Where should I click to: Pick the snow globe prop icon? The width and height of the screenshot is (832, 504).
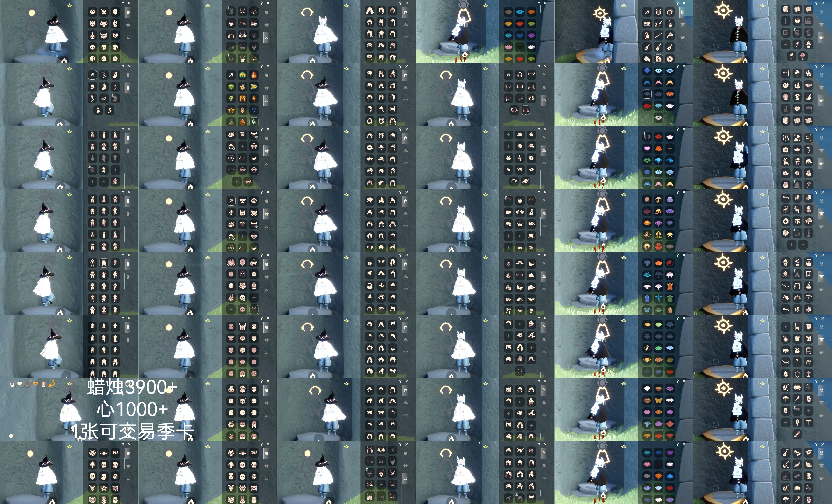[786, 97]
